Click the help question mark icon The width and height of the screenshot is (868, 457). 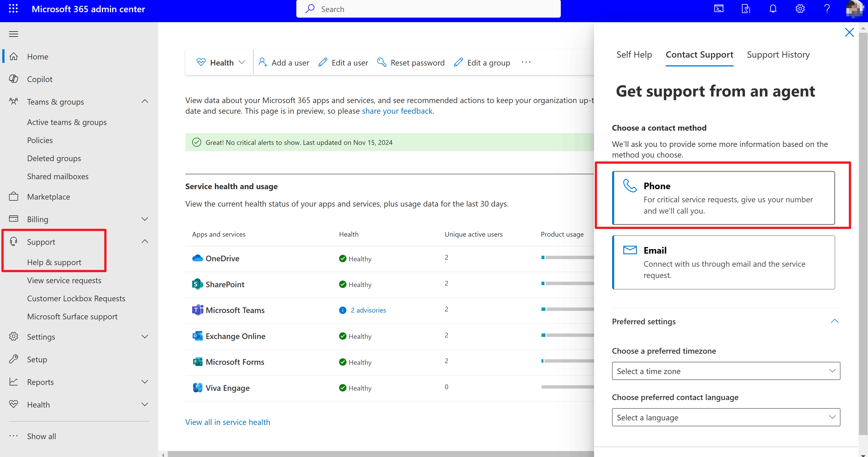[827, 9]
